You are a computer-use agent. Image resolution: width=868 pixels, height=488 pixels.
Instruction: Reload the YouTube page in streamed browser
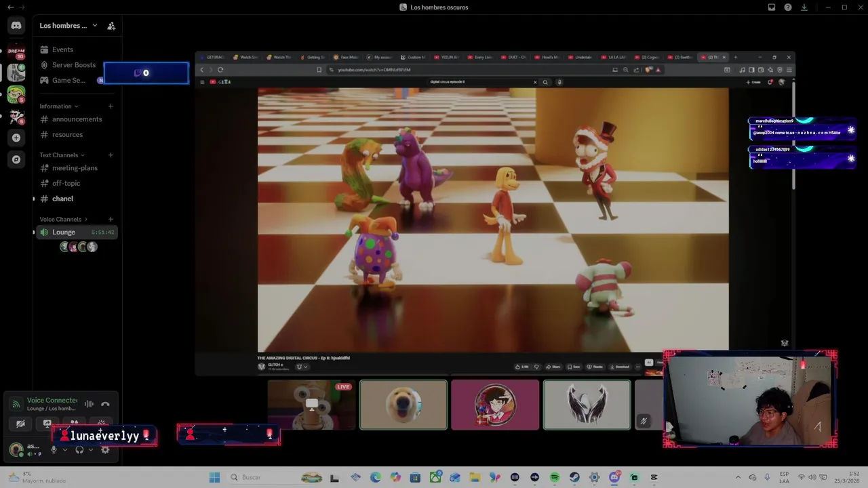tap(220, 70)
